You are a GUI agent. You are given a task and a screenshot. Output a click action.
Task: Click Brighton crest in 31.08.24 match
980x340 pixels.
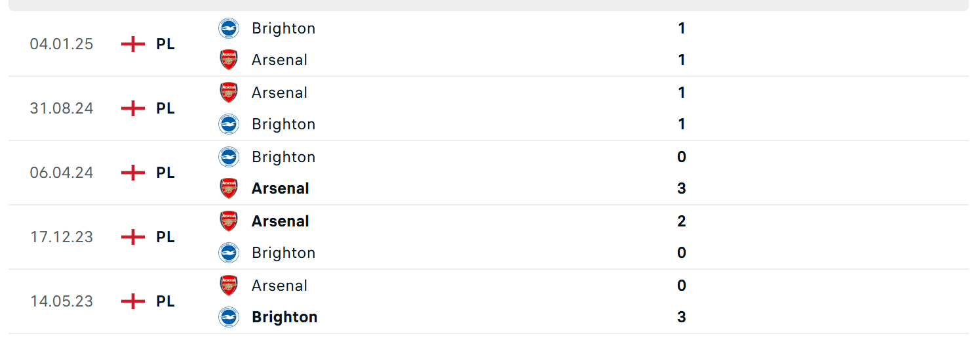click(228, 124)
